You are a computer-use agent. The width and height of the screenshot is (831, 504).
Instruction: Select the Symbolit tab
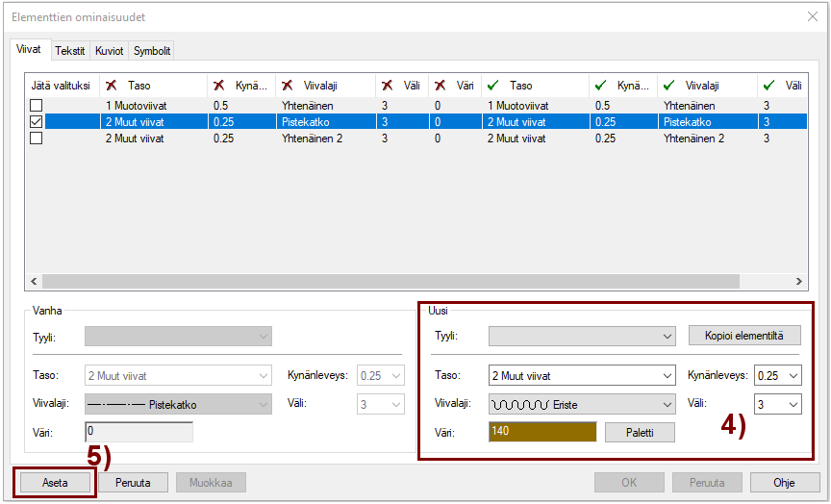pos(152,51)
